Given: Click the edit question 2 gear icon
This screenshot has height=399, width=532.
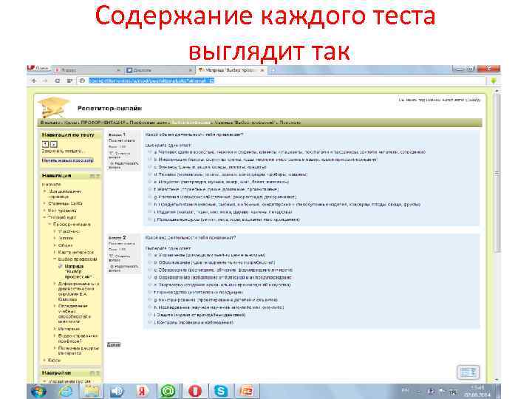Looking at the screenshot, I should tap(112, 266).
